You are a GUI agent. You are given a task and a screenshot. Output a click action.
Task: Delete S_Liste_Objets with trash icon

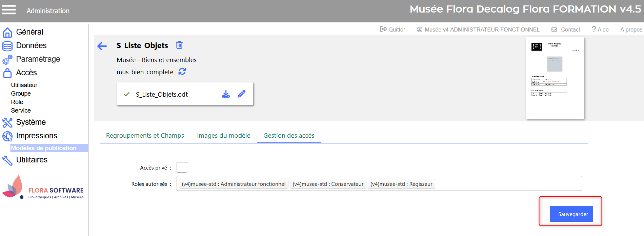(x=179, y=45)
